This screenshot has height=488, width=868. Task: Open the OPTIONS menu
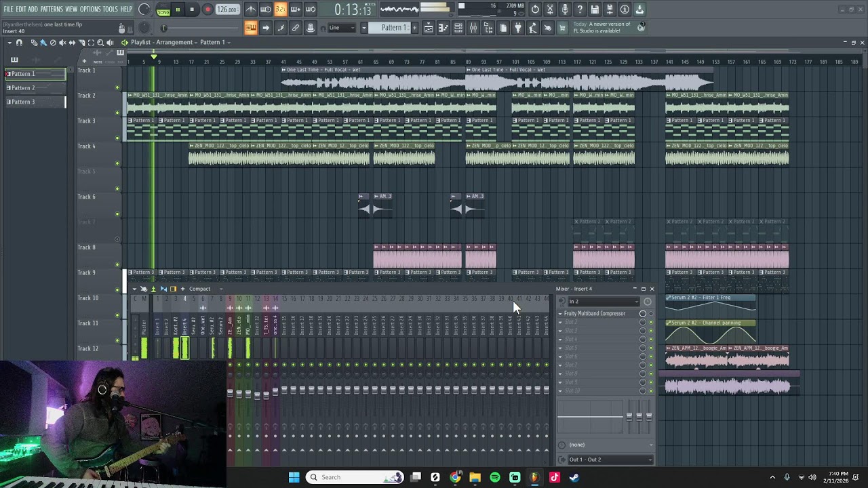(x=90, y=9)
